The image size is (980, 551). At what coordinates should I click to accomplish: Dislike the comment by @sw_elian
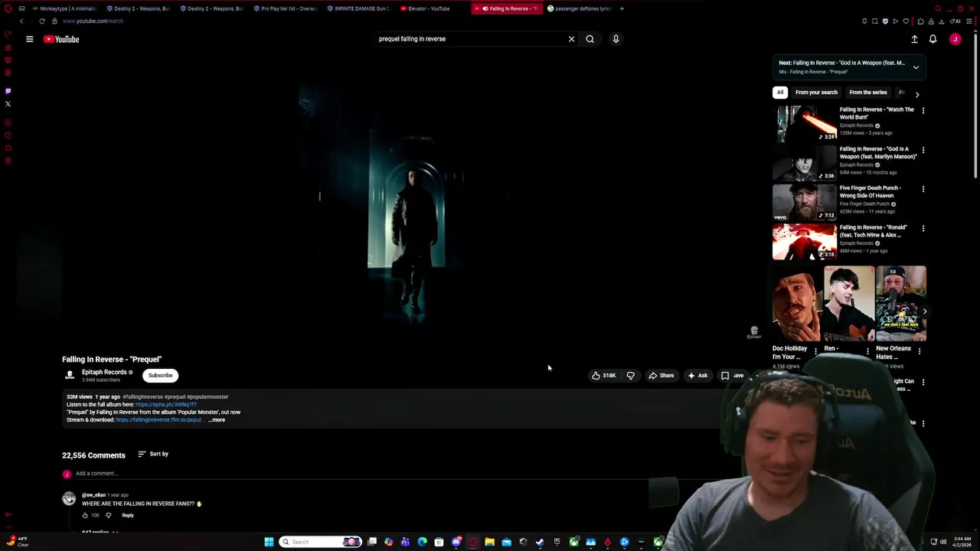(x=108, y=515)
